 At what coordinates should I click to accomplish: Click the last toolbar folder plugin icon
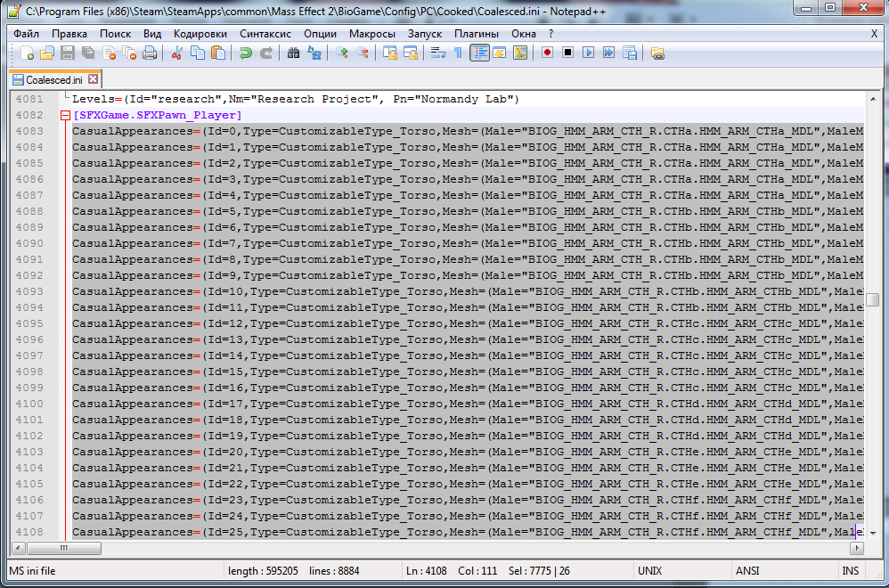point(657,53)
